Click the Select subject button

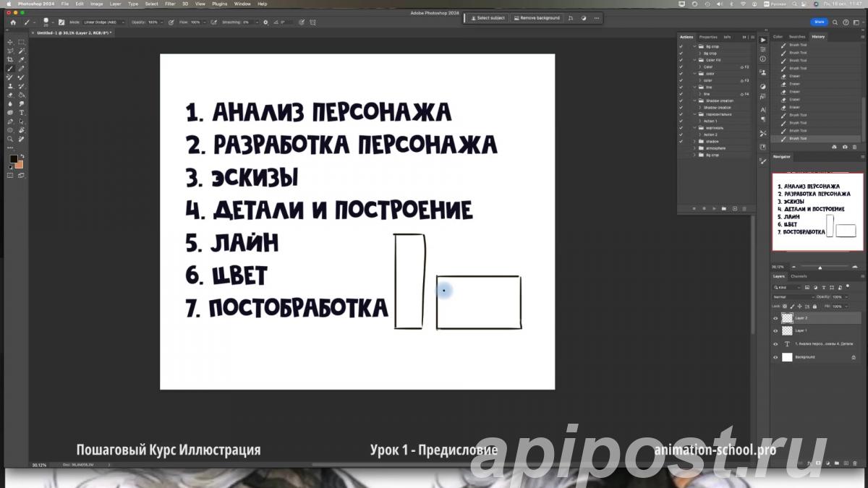[488, 17]
